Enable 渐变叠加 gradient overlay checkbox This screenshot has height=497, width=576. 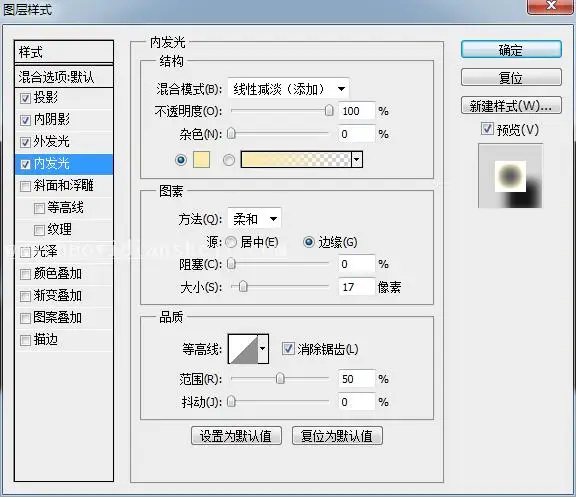[25, 296]
